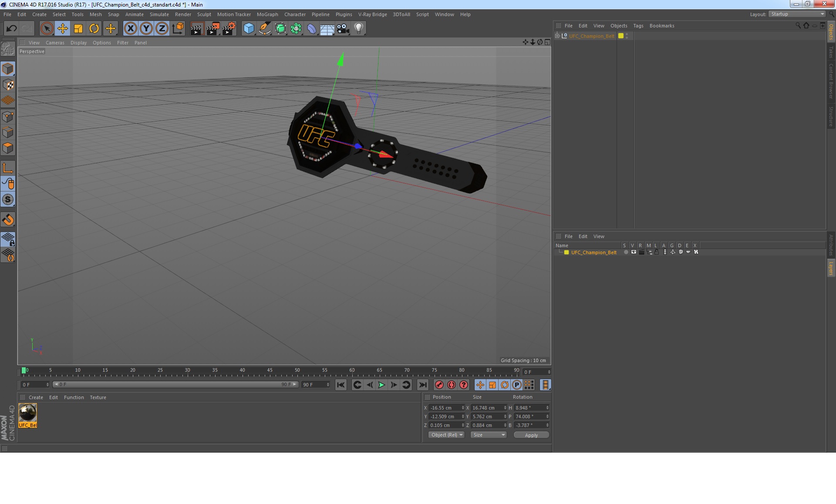Open the spline Pen tool
The height and width of the screenshot is (504, 836).
click(264, 29)
